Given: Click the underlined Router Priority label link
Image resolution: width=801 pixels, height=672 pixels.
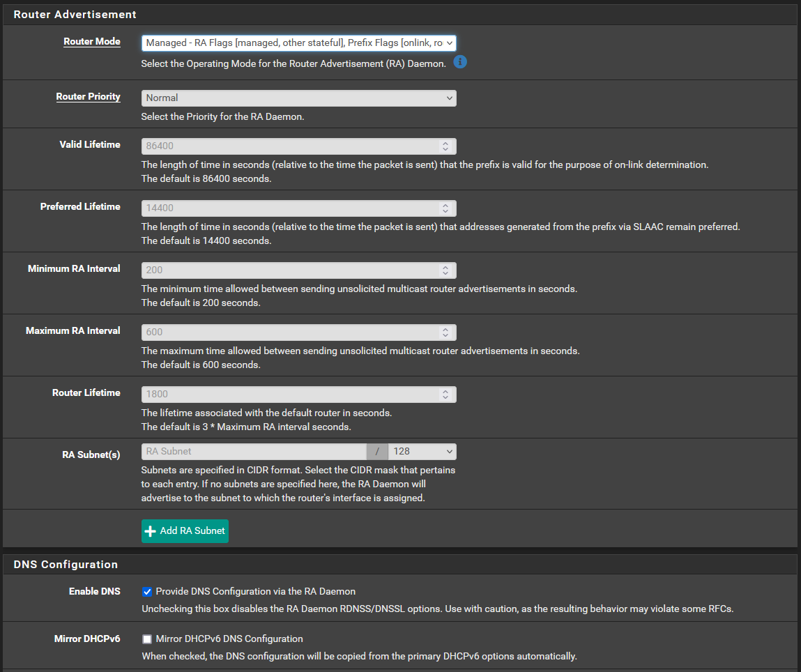Looking at the screenshot, I should point(89,96).
